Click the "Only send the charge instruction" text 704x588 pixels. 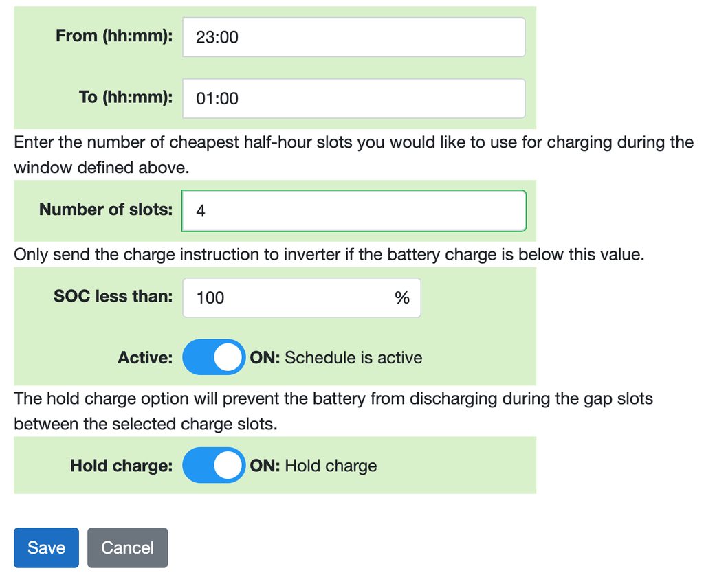click(329, 255)
